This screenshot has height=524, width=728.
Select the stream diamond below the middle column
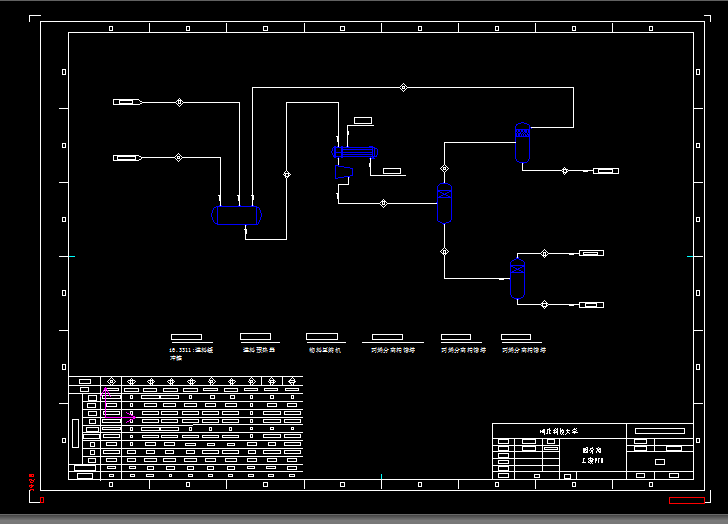coord(444,252)
